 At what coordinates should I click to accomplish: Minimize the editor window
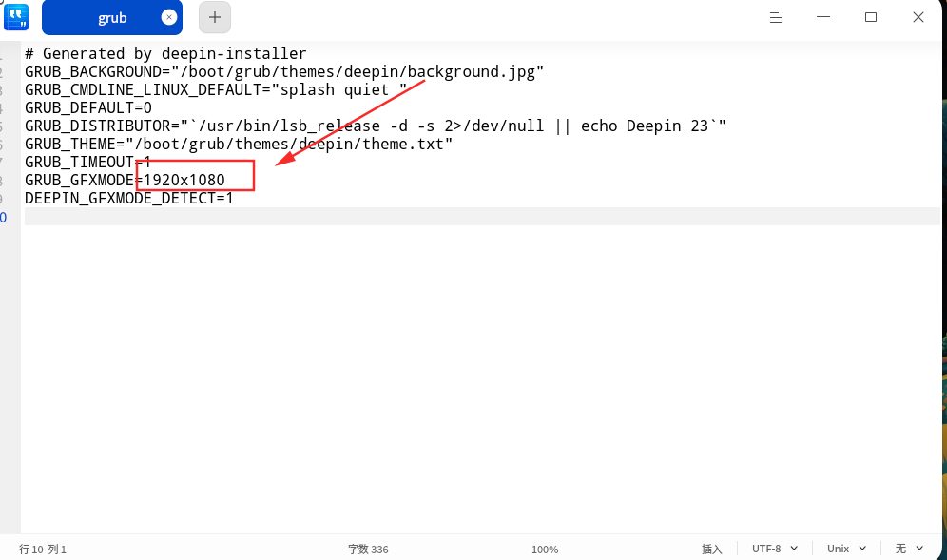point(823,17)
